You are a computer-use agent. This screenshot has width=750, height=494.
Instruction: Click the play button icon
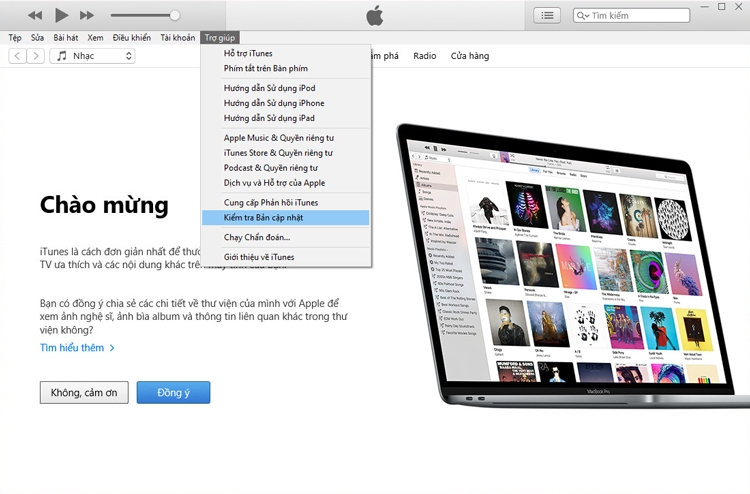61,15
